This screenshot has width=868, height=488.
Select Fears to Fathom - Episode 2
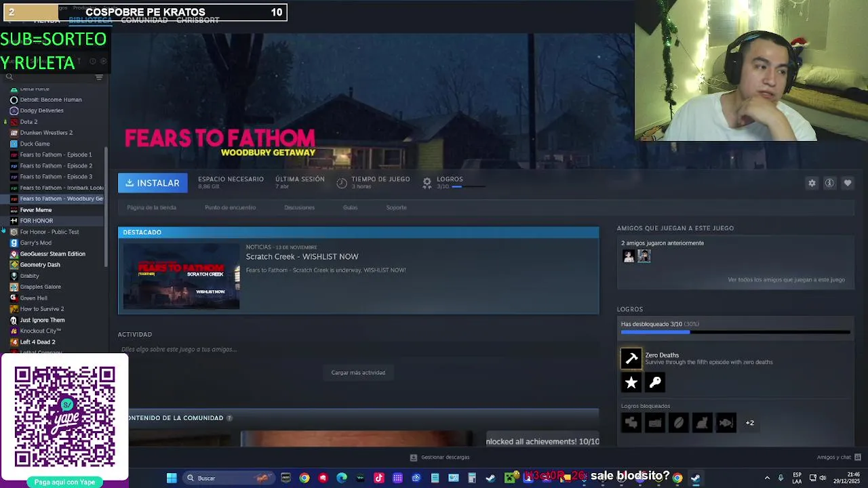(56, 165)
